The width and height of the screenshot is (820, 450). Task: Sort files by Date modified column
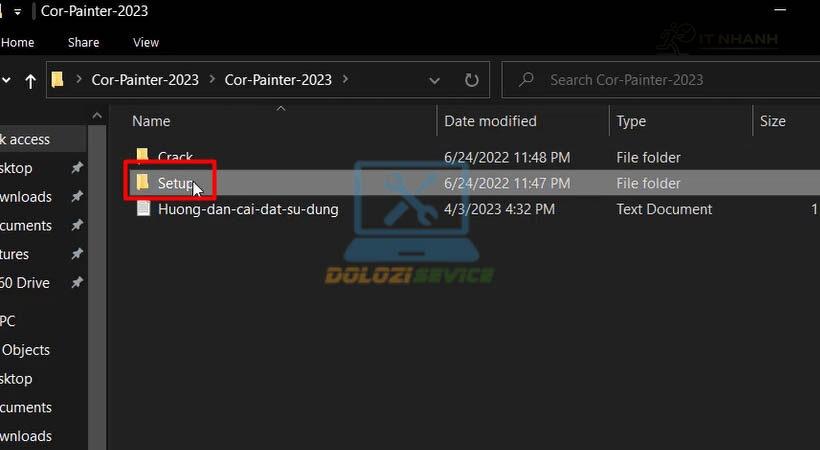coord(490,121)
